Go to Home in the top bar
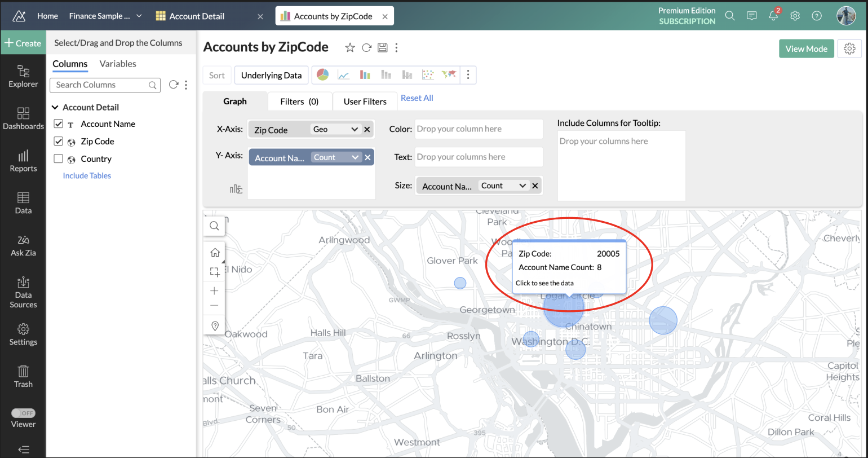 tap(48, 16)
